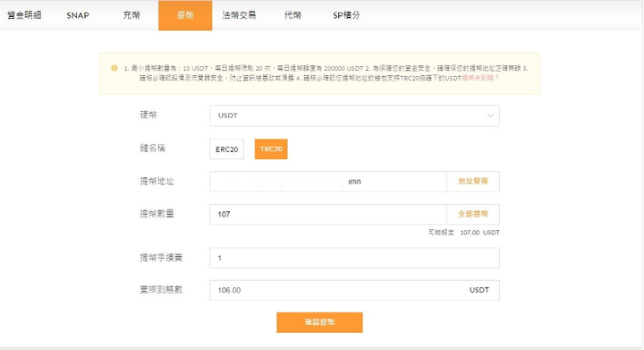Viewport: 644px width, 350px height.
Task: Click 全部提幣 withdraw all
Action: [x=473, y=214]
